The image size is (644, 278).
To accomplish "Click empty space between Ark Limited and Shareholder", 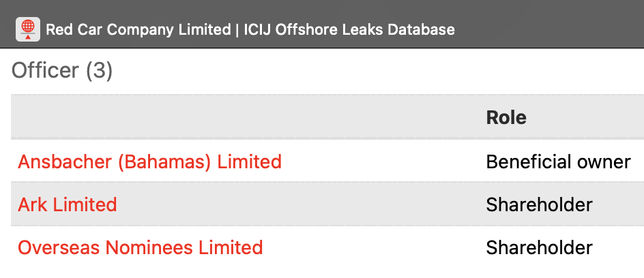I will pos(300,204).
